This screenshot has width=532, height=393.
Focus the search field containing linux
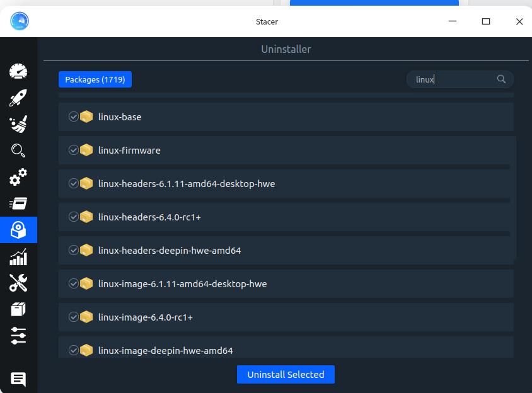(x=460, y=79)
